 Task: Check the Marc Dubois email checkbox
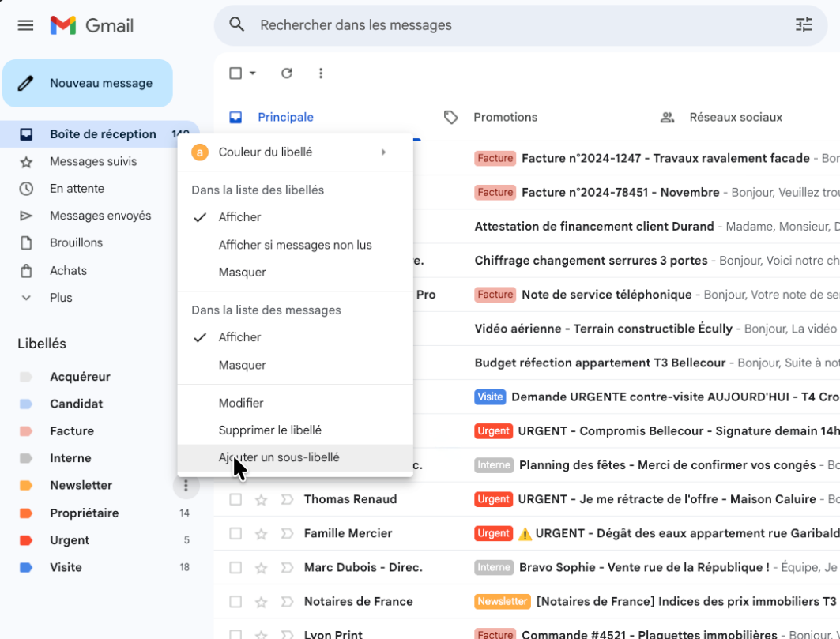coord(235,567)
